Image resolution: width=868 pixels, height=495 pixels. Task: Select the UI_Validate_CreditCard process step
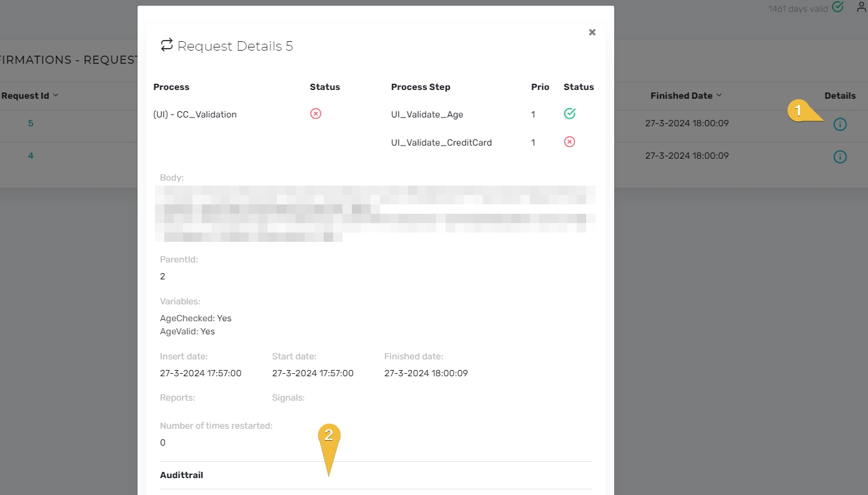(x=441, y=142)
